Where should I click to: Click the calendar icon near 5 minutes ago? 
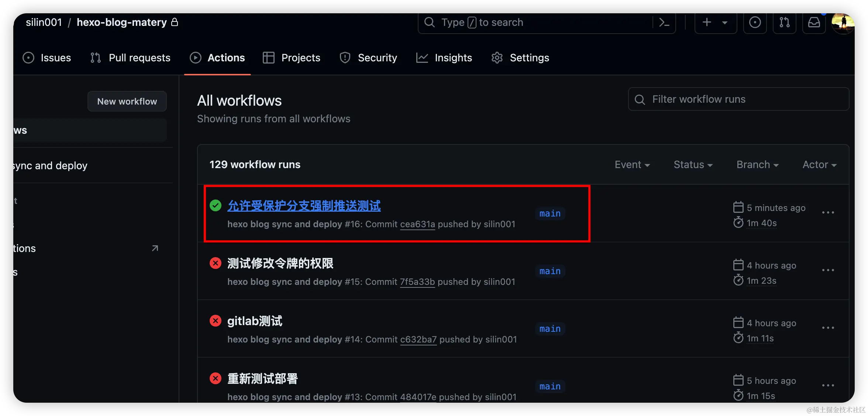pos(738,207)
